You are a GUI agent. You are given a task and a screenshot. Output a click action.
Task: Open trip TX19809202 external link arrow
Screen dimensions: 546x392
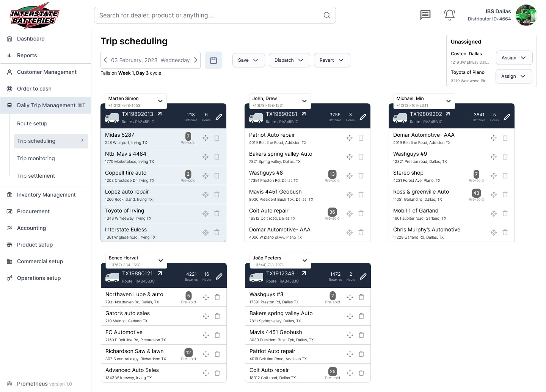[x=448, y=114]
